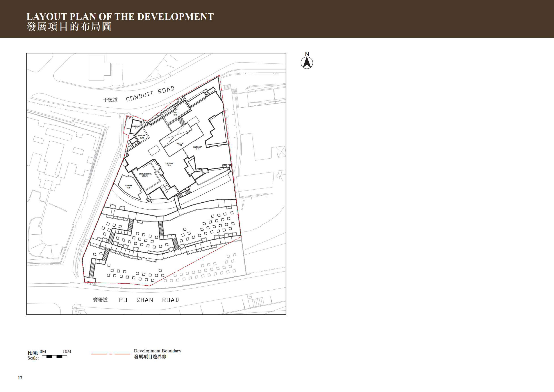Click the Chinese title 發展項目的布局圖

coord(69,26)
